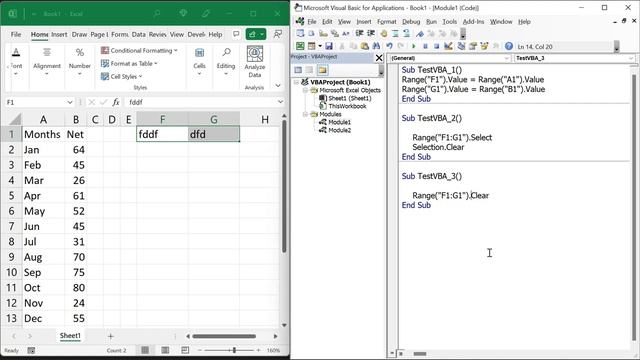Screen dimensions: 640x360
Task: Click the Outdent icon in Edit toolbar
Action: (371, 33)
